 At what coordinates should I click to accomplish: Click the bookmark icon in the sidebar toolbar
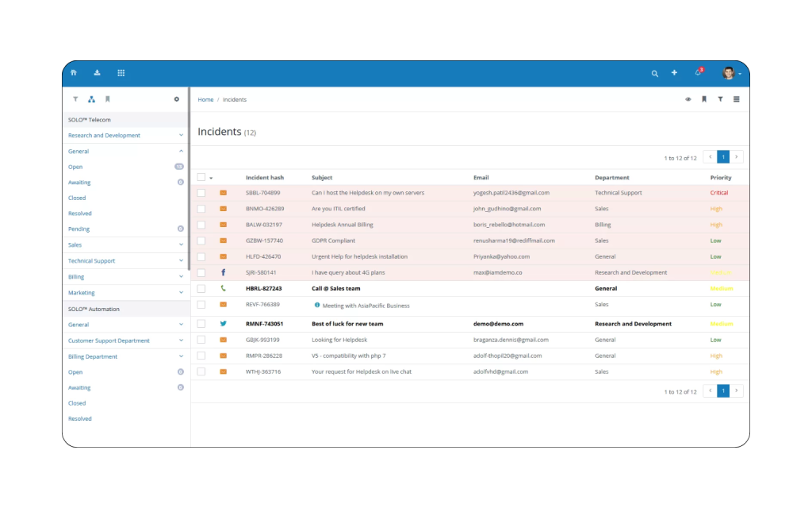[108, 98]
